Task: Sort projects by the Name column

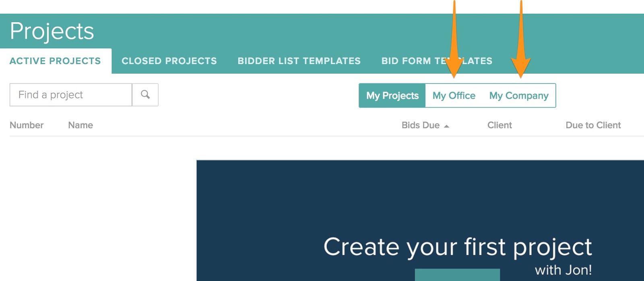Action: click(x=80, y=125)
